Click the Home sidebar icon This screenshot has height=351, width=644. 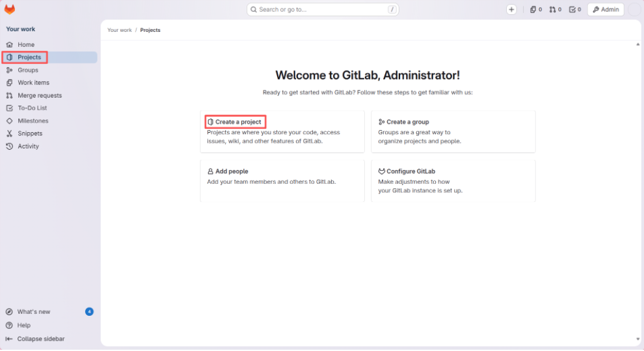click(10, 44)
